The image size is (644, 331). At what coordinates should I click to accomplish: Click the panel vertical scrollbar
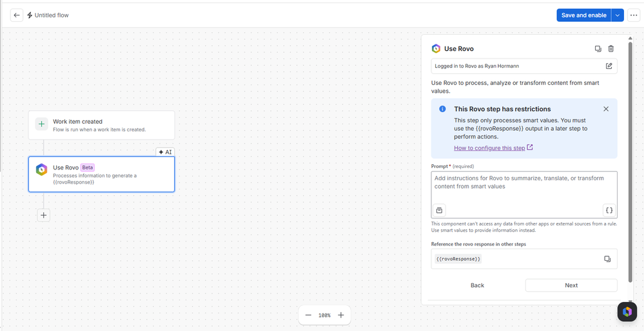pos(630,161)
